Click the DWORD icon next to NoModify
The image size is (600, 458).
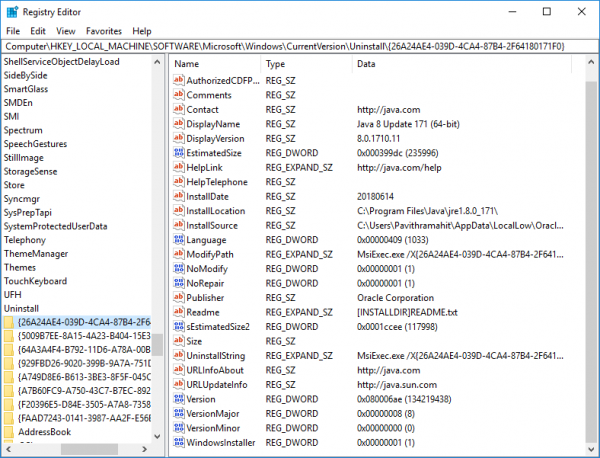179,269
